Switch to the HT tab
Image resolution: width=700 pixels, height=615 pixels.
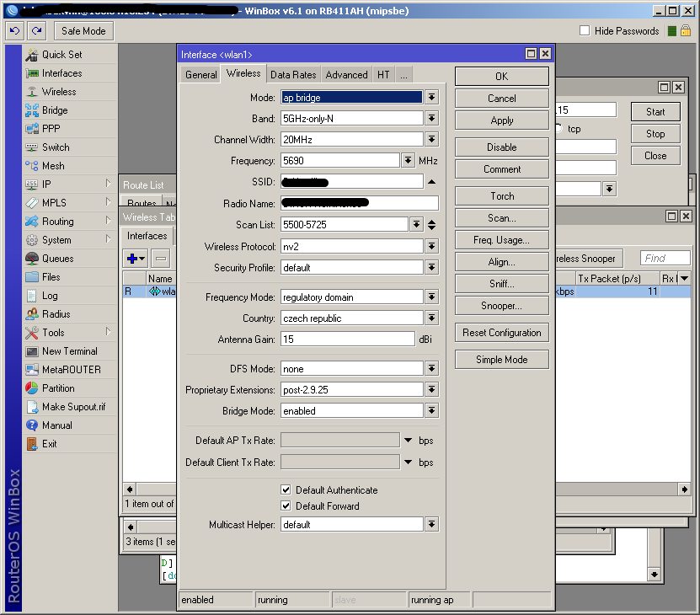pos(383,75)
